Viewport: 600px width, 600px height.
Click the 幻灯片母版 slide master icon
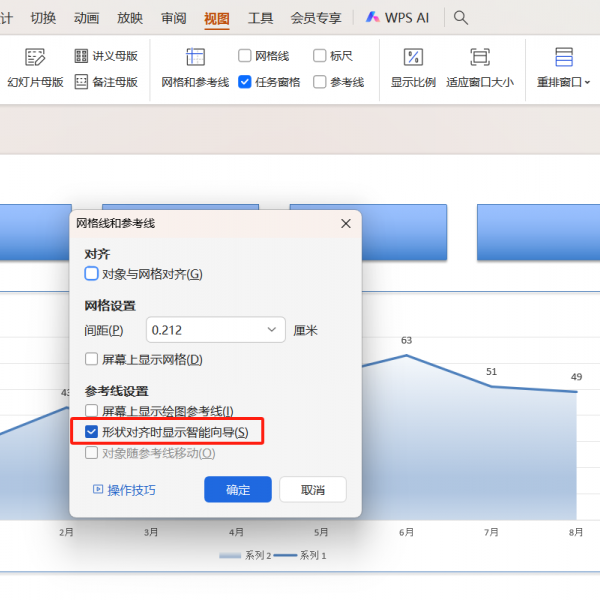pos(35,58)
